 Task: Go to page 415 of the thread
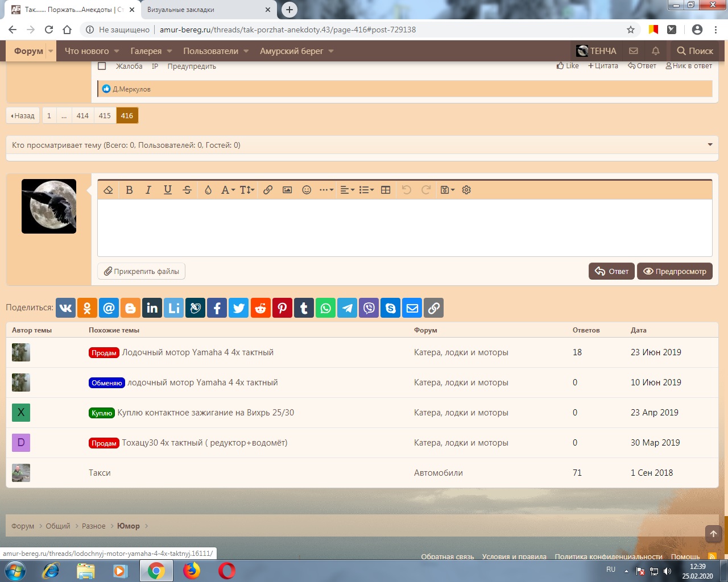click(105, 115)
